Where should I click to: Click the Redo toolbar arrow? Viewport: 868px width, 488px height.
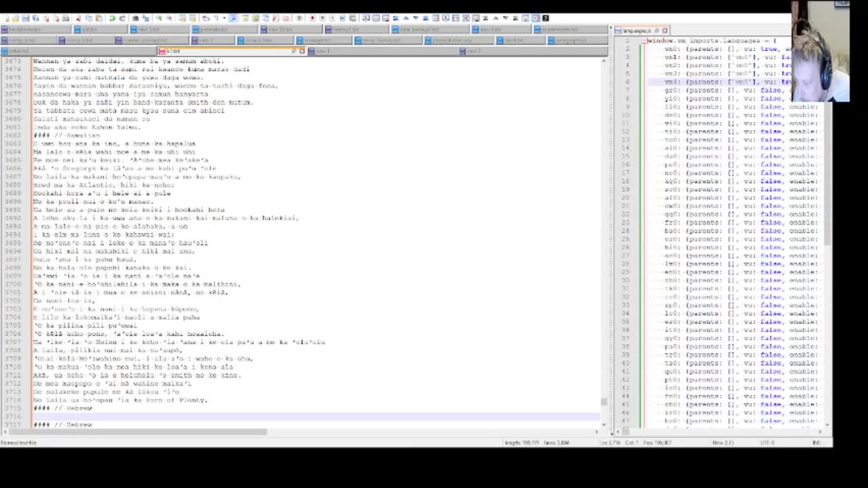(122, 18)
